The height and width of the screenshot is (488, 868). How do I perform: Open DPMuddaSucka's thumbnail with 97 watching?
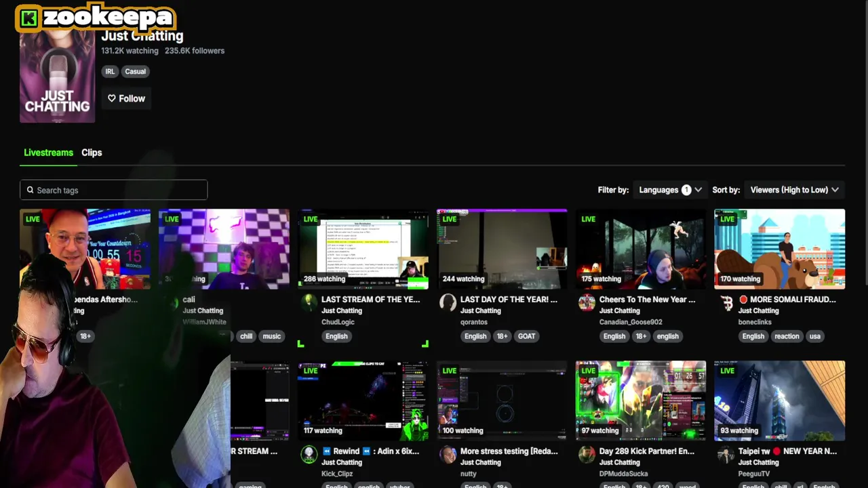pos(641,401)
